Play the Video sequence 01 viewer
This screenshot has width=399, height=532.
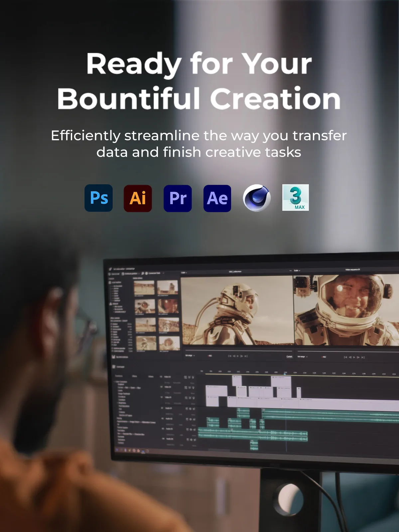click(x=354, y=357)
